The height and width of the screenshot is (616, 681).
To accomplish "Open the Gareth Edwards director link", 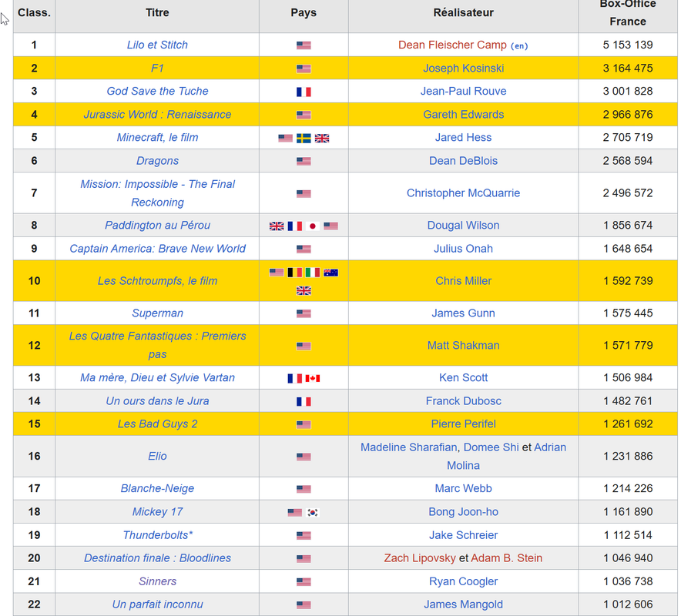I will (464, 115).
